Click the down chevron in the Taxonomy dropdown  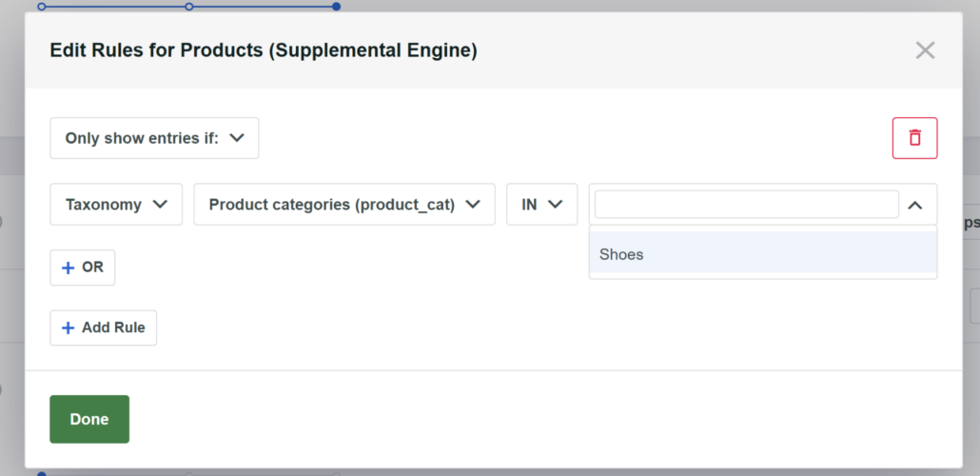[x=160, y=204]
